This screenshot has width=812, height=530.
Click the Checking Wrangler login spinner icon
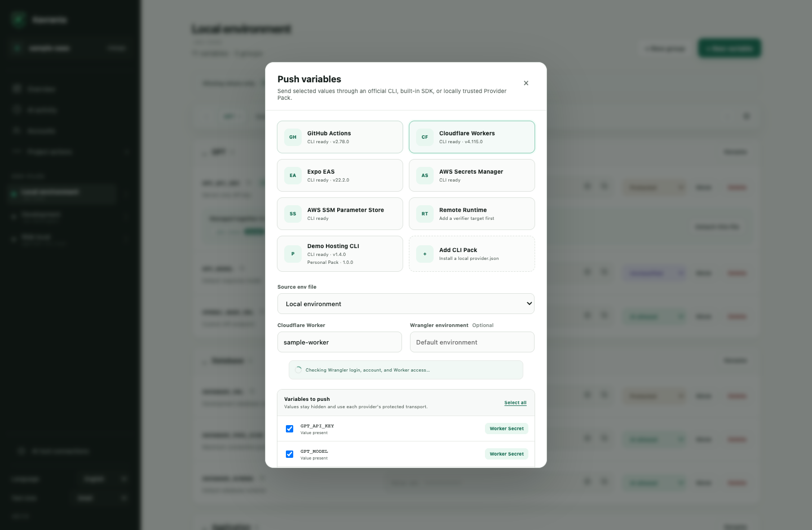(x=298, y=370)
